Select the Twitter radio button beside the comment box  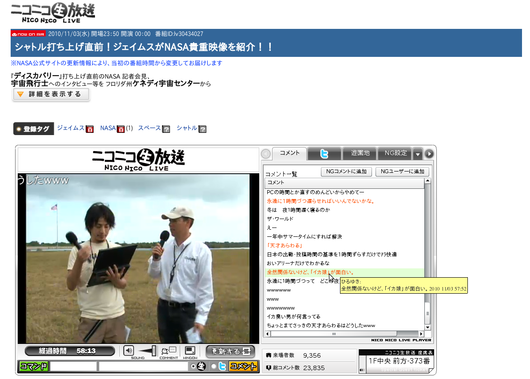point(213,366)
